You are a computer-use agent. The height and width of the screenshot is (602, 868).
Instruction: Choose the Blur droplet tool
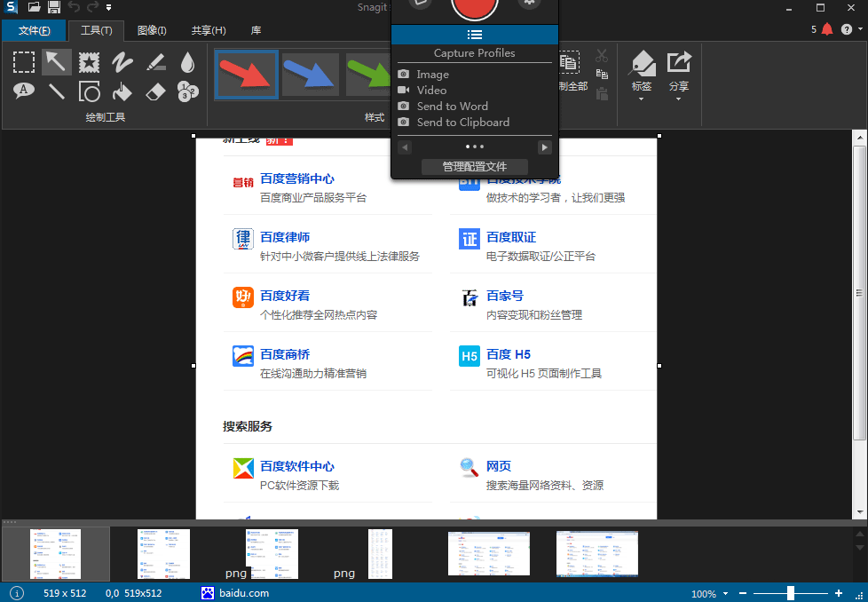(x=187, y=62)
